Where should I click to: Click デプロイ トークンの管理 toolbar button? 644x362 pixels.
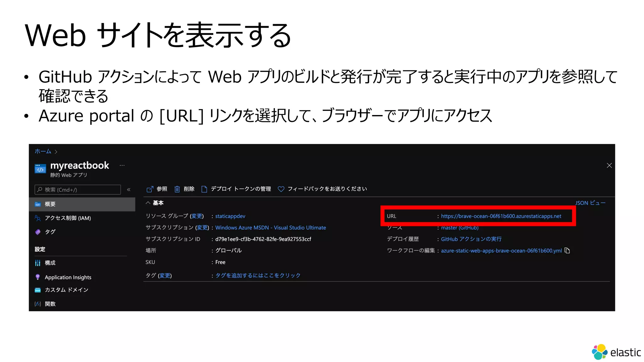[236, 189]
